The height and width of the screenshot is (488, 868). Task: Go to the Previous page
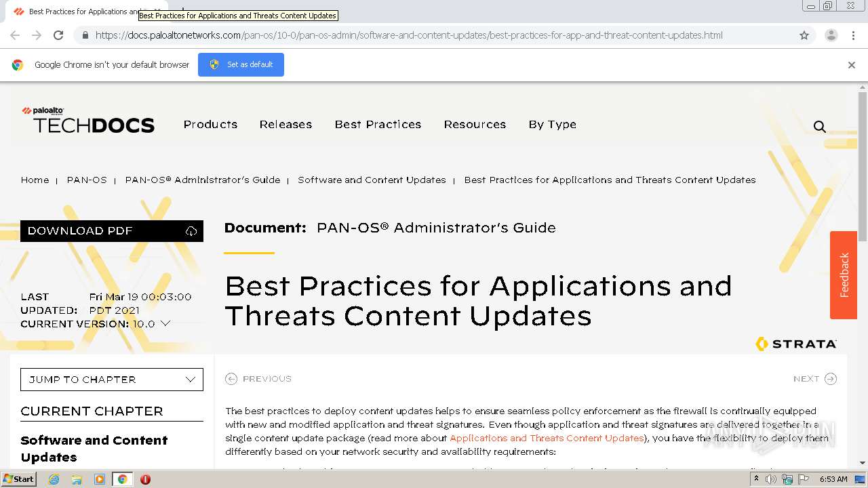[x=258, y=379]
